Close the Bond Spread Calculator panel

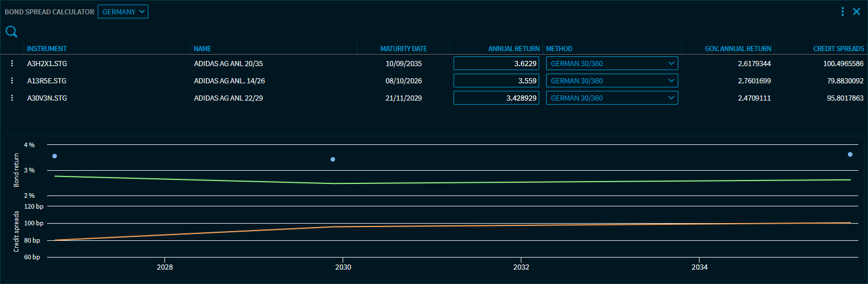857,11
